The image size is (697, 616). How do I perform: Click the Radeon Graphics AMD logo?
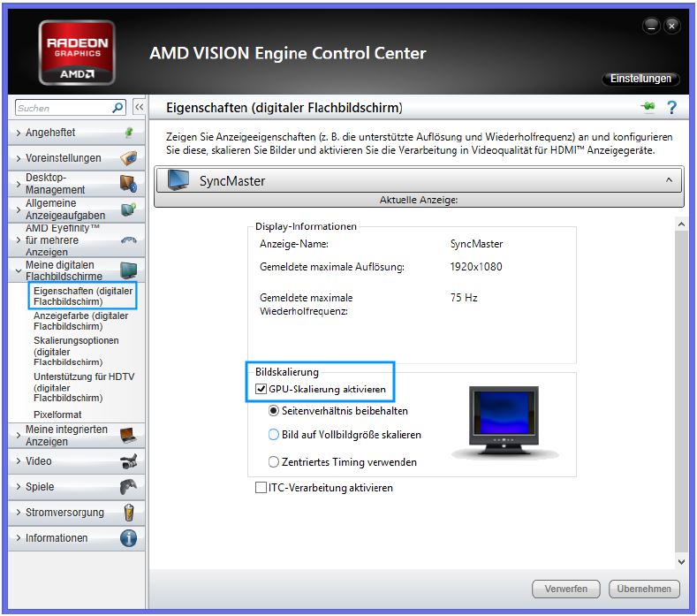pos(77,52)
